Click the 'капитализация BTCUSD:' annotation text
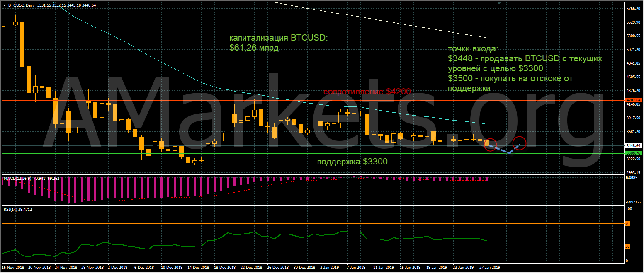644x273 pixels. point(278,38)
